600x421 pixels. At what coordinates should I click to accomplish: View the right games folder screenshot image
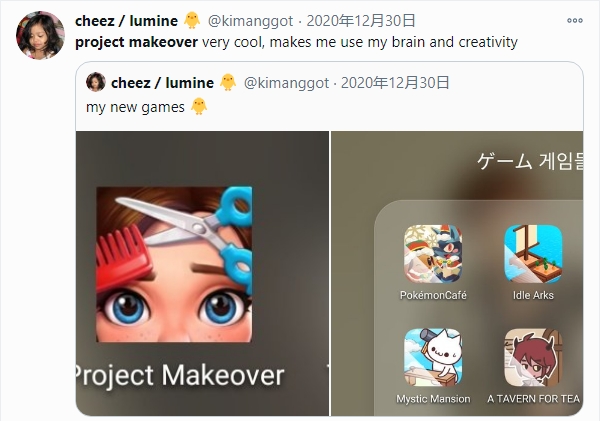(457, 273)
